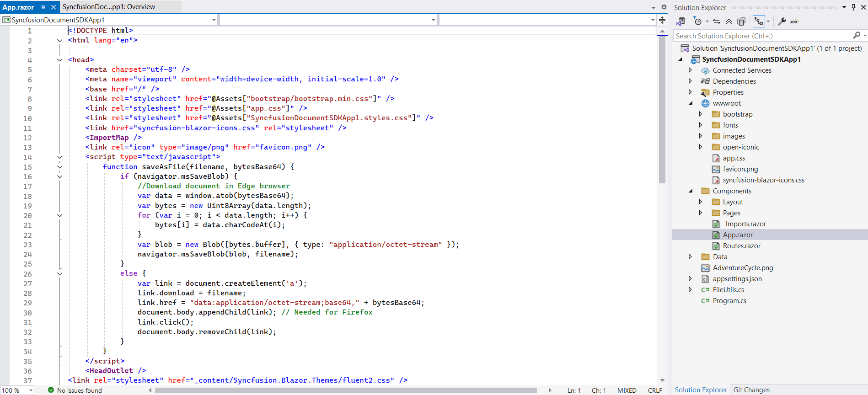Collapse the wwwroot folder
Image resolution: width=868 pixels, height=395 pixels.
point(691,103)
